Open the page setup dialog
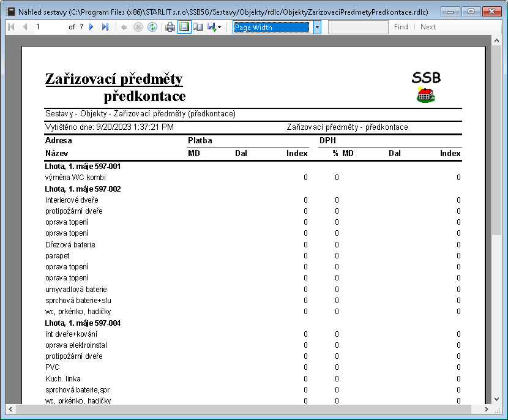The width and height of the screenshot is (508, 420). tap(198, 27)
